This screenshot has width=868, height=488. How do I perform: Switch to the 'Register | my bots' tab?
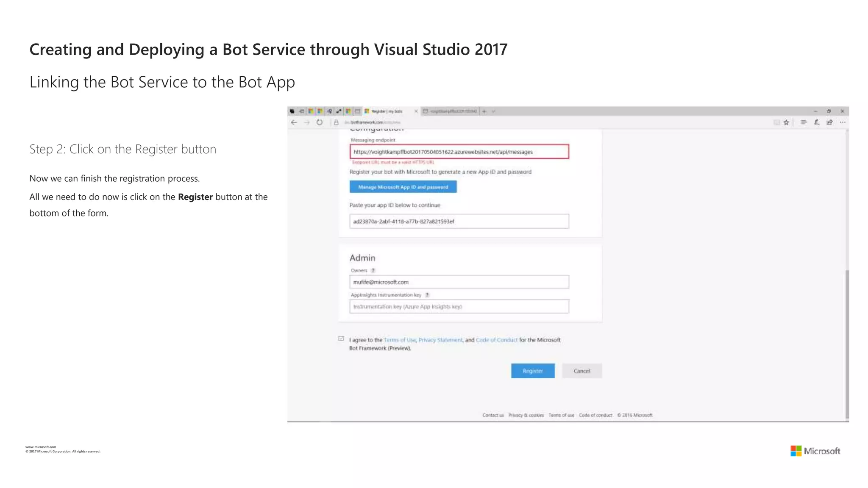coord(387,111)
